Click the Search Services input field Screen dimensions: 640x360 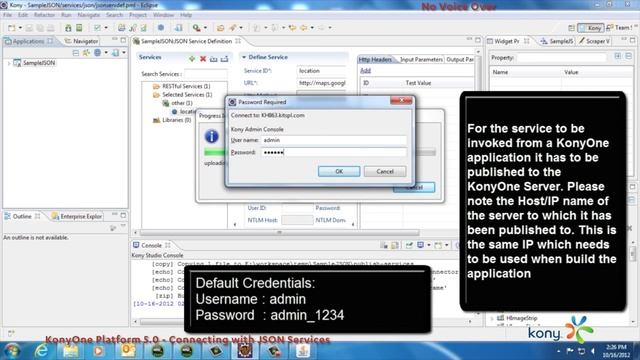pyautogui.click(x=205, y=74)
